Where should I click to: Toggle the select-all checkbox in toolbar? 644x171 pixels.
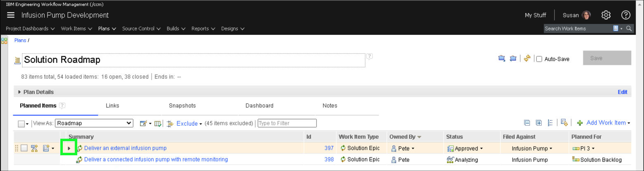(x=21, y=123)
